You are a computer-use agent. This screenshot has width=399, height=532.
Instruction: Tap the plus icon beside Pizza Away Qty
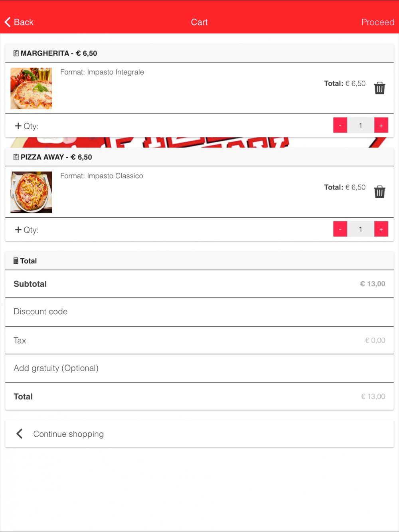(18, 229)
